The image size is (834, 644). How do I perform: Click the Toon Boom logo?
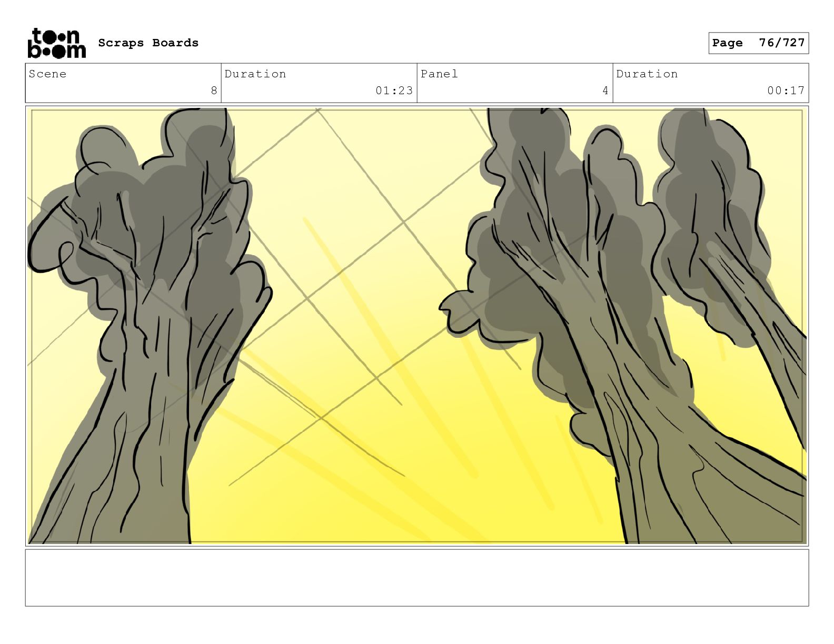[56, 43]
